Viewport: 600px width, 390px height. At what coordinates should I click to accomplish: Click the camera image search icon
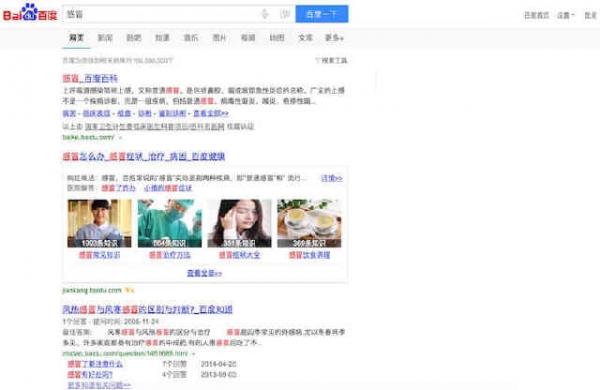[x=285, y=14]
